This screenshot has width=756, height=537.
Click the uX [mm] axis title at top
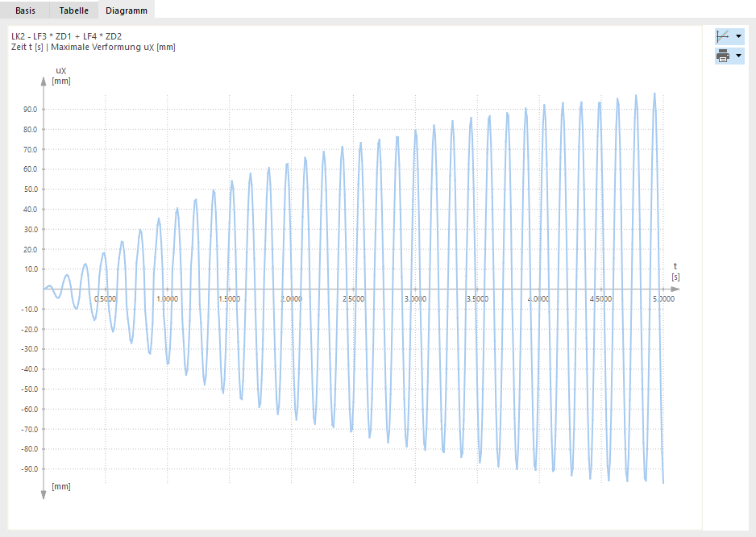(61, 76)
